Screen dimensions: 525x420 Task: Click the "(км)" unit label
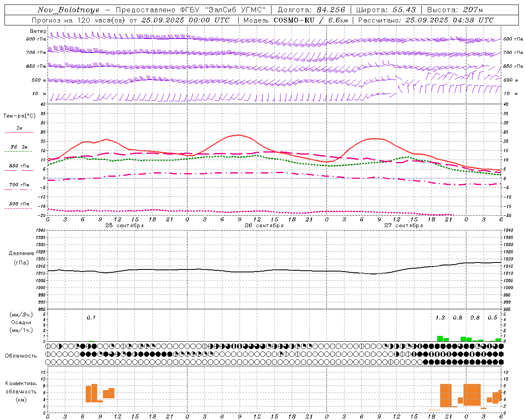(21, 399)
